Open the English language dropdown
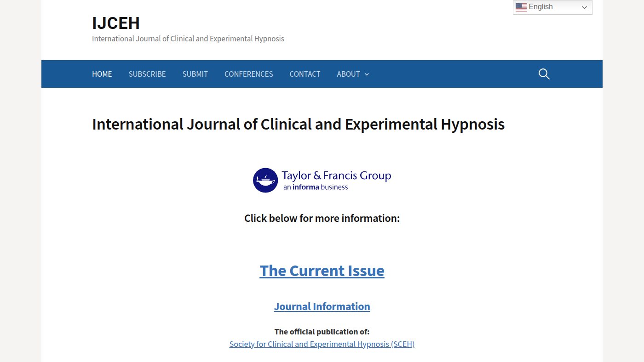This screenshot has width=644, height=362. click(552, 7)
